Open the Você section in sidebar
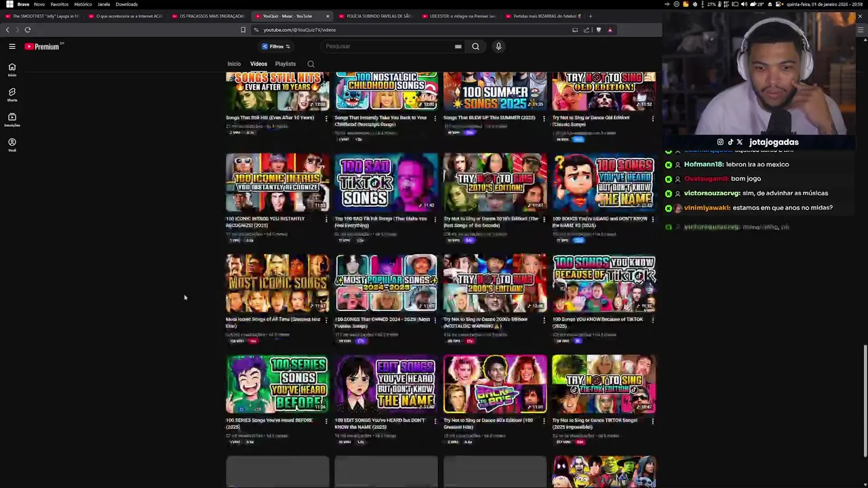 coord(12,145)
